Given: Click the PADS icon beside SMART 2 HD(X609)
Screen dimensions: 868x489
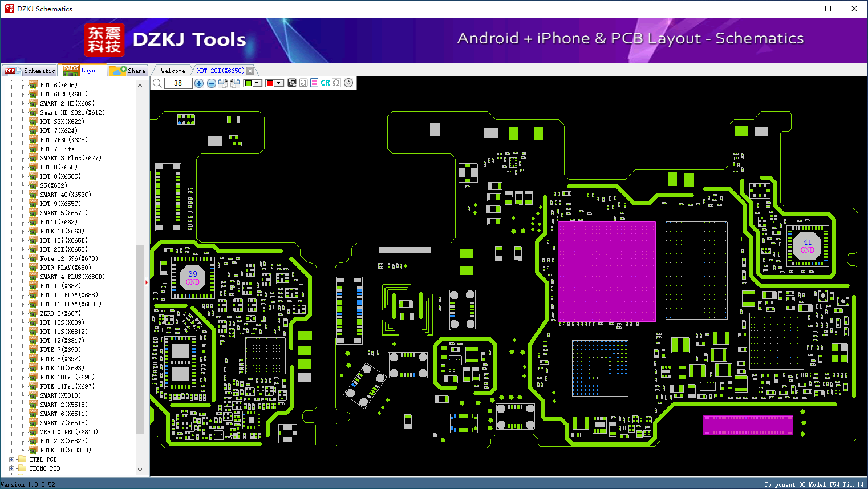Looking at the screenshot, I should (33, 103).
